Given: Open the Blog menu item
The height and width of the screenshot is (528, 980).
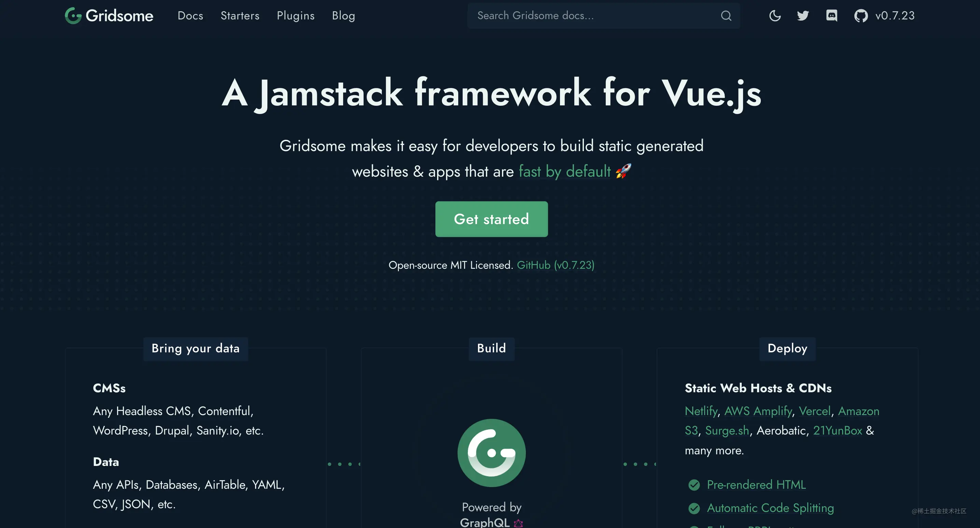Looking at the screenshot, I should [x=344, y=14].
